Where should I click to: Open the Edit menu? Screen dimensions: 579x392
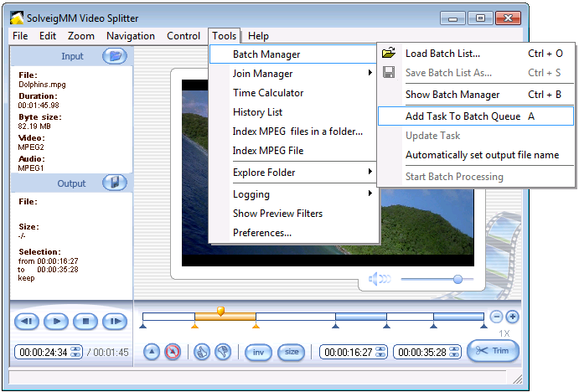[x=48, y=36]
